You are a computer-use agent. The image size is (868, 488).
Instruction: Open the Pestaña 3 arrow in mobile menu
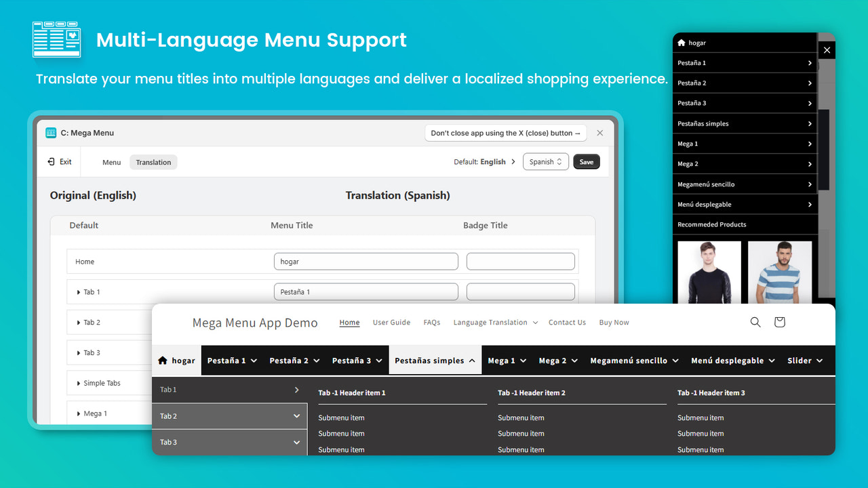810,104
